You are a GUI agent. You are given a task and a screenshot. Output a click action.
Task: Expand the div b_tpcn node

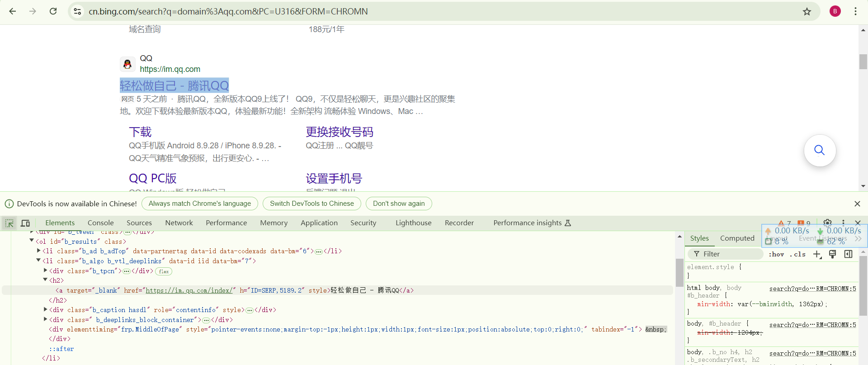point(45,270)
